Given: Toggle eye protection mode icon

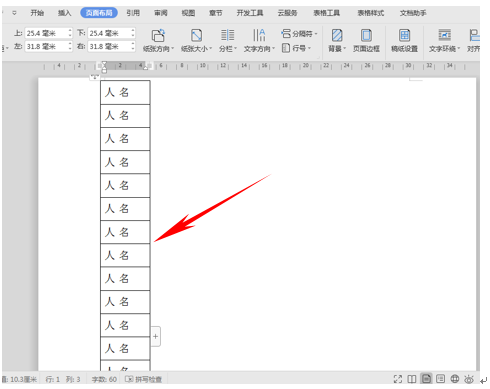Looking at the screenshot, I should (x=469, y=379).
